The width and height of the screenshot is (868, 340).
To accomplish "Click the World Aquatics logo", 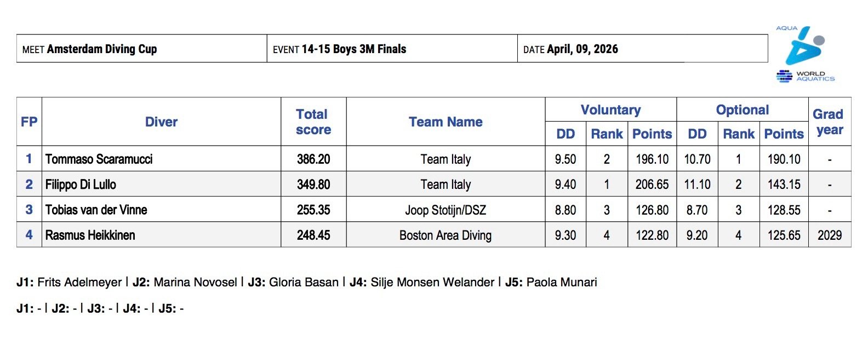I will [x=805, y=76].
